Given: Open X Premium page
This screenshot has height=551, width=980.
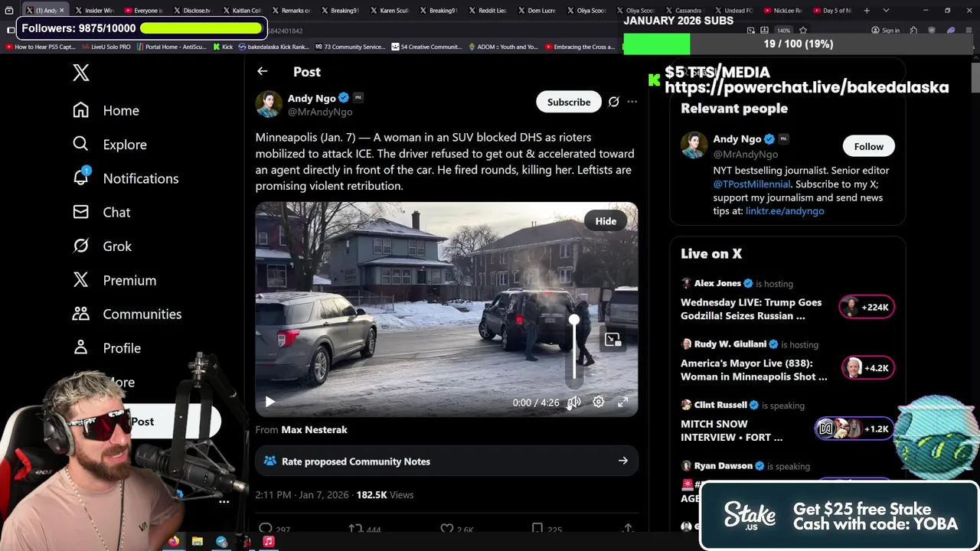Looking at the screenshot, I should [114, 280].
